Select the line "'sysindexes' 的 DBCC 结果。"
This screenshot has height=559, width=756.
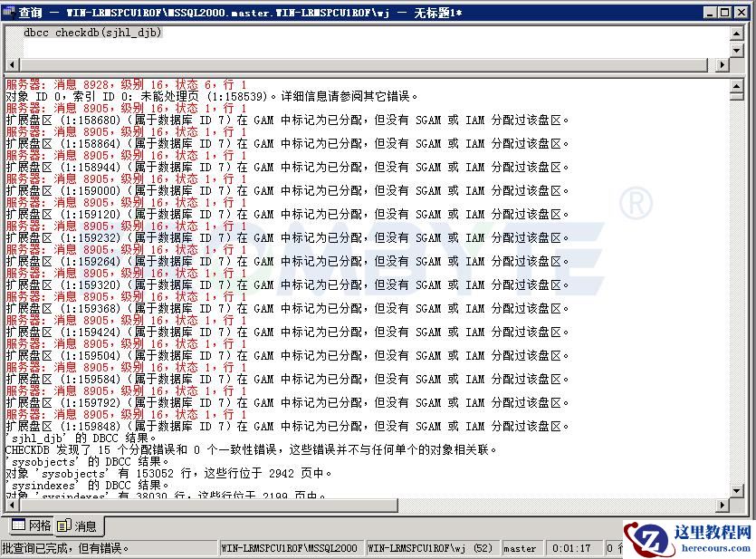coord(87,486)
